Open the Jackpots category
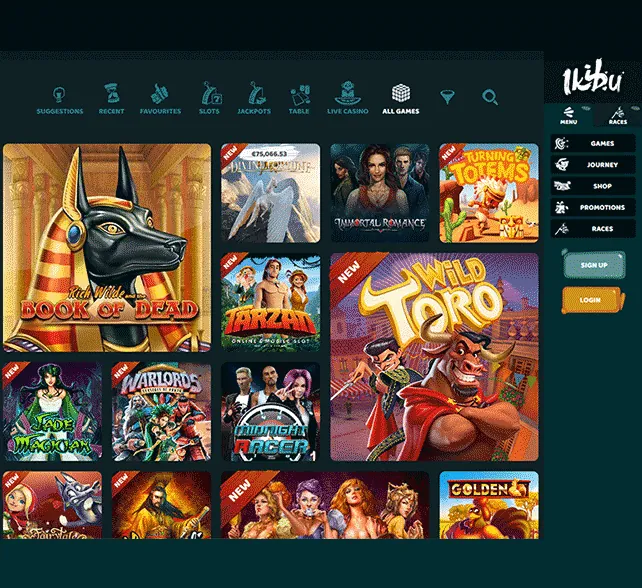The image size is (642, 588). coord(254,99)
